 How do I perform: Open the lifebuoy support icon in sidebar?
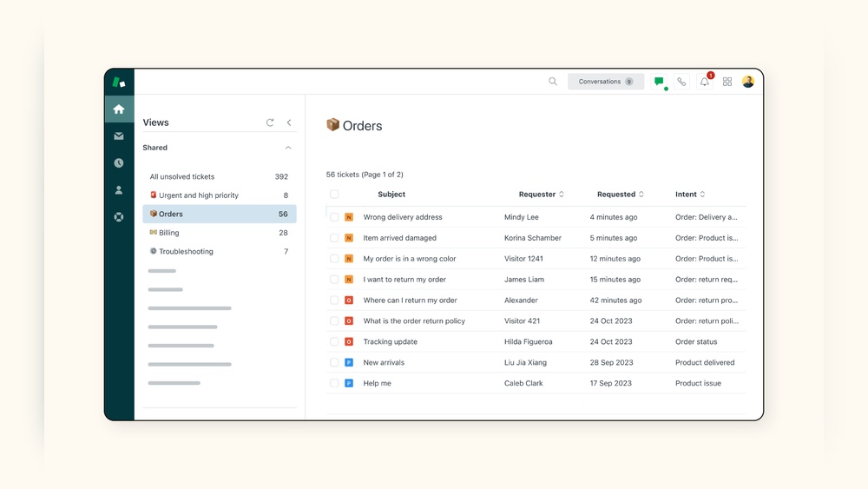(118, 217)
